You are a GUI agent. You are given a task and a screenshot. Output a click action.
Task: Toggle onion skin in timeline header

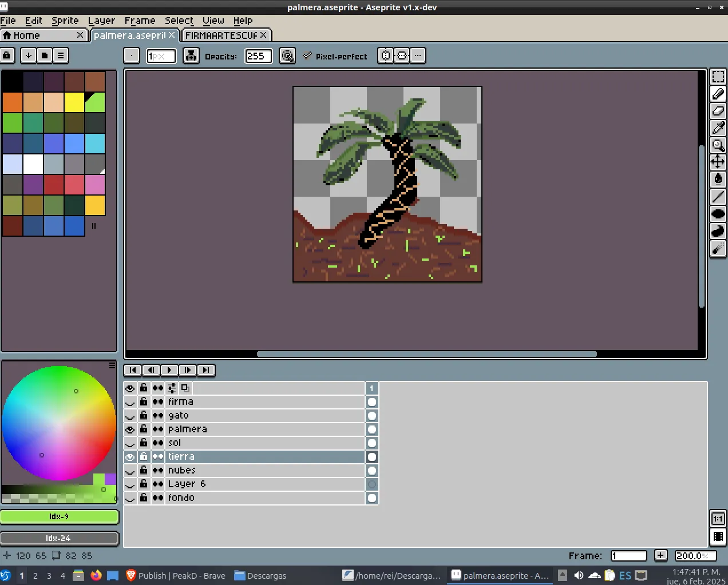(185, 388)
